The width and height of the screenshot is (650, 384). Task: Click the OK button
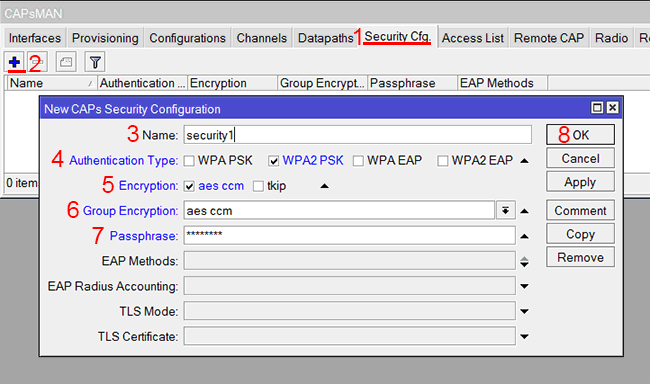point(580,135)
